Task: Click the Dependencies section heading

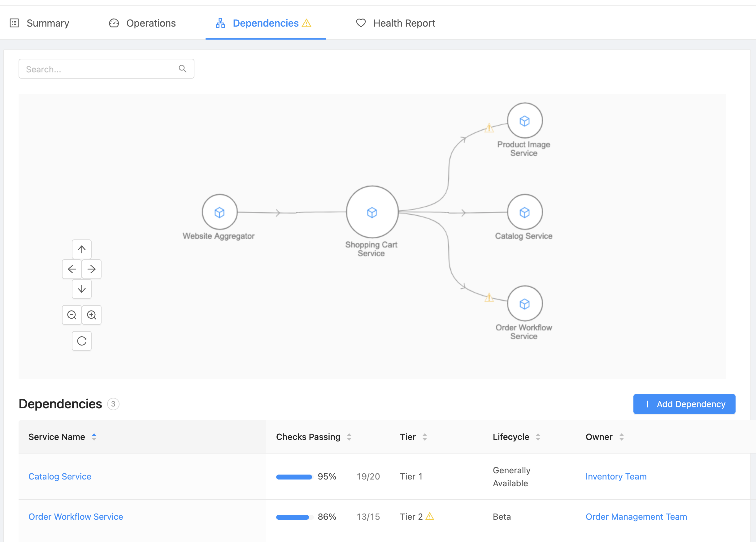Action: point(60,404)
